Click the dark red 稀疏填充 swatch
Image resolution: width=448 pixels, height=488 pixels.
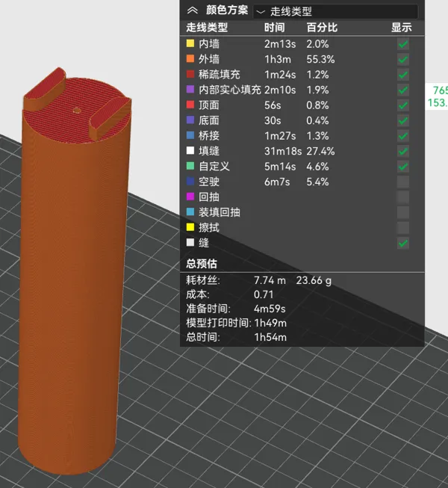point(190,74)
